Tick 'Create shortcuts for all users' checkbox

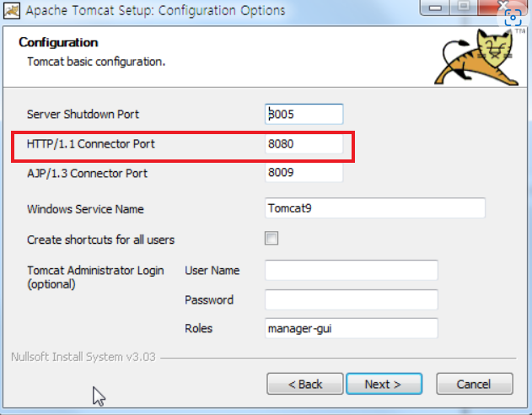271,238
